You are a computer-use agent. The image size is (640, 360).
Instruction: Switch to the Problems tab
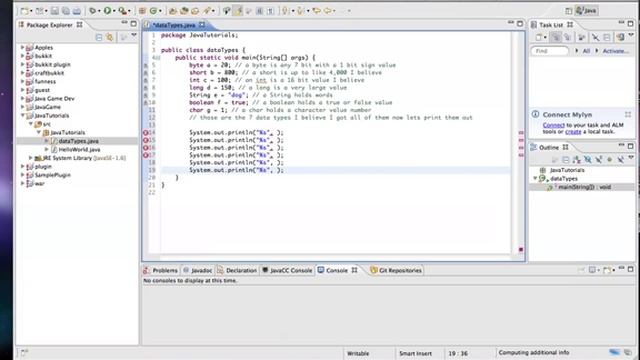tap(161, 270)
